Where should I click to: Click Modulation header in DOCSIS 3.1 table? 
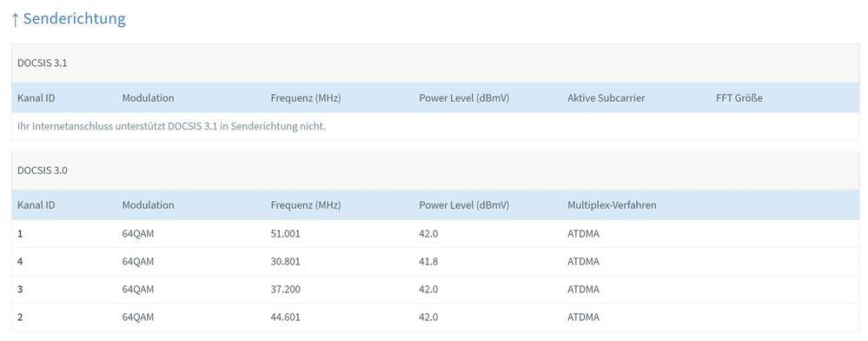(x=148, y=98)
